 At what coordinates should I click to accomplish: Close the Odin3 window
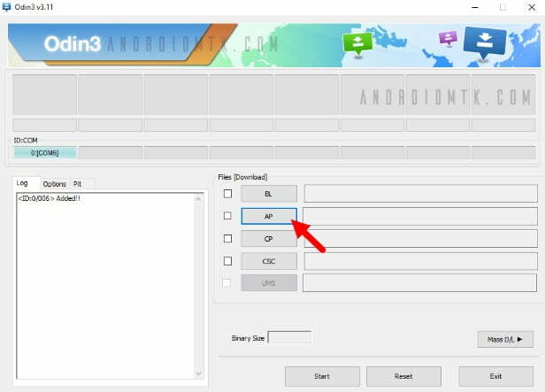532,7
